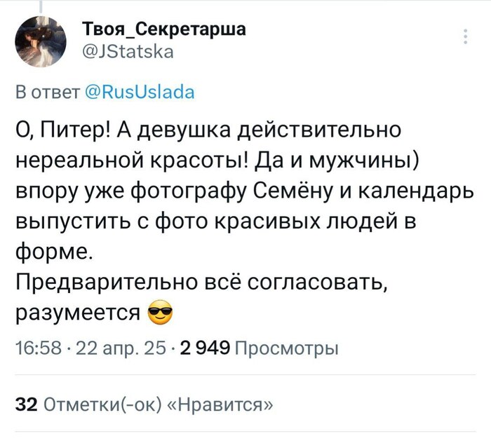Click the tweet author's profile avatar
The image size is (491, 448).
click(x=41, y=40)
